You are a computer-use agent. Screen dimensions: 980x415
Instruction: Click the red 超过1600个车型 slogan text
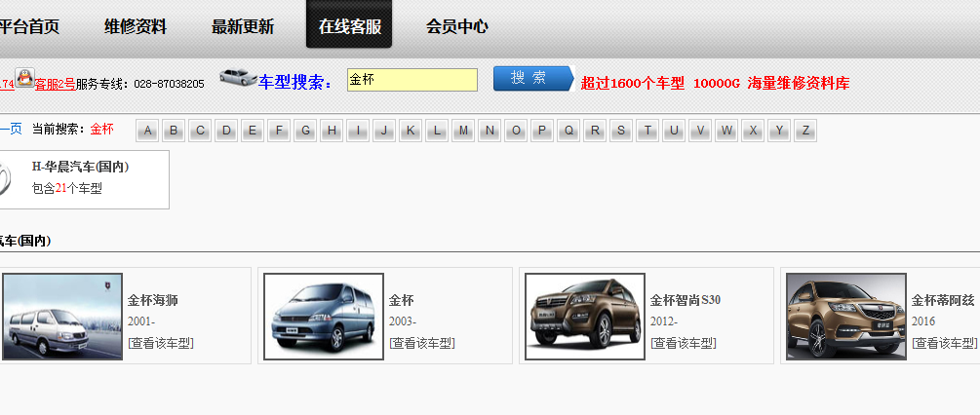[x=633, y=84]
